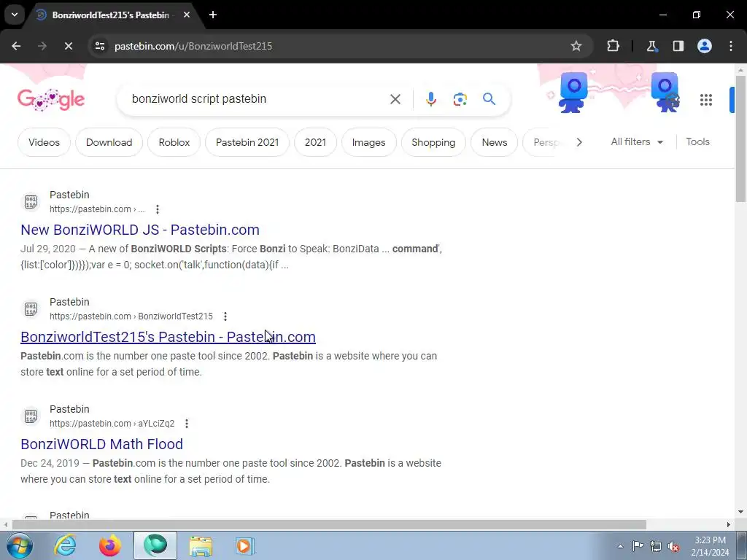Image resolution: width=747 pixels, height=560 pixels.
Task: Open options for BonziworldTest215 result
Action: point(225,316)
